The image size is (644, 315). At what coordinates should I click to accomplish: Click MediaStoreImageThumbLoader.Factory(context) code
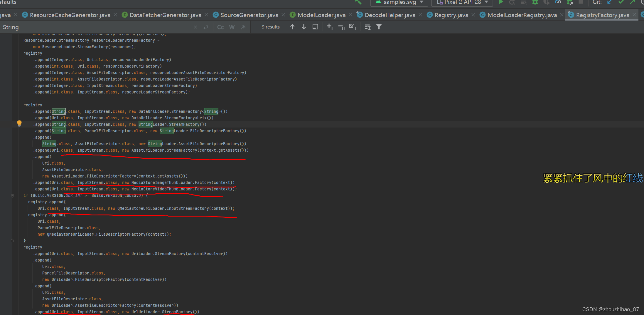click(x=183, y=182)
